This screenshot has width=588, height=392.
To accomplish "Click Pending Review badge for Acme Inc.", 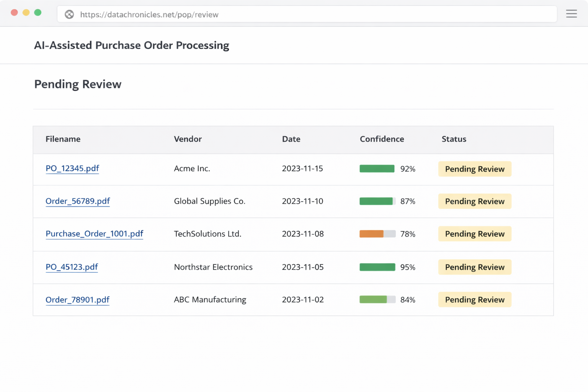I will coord(474,169).
